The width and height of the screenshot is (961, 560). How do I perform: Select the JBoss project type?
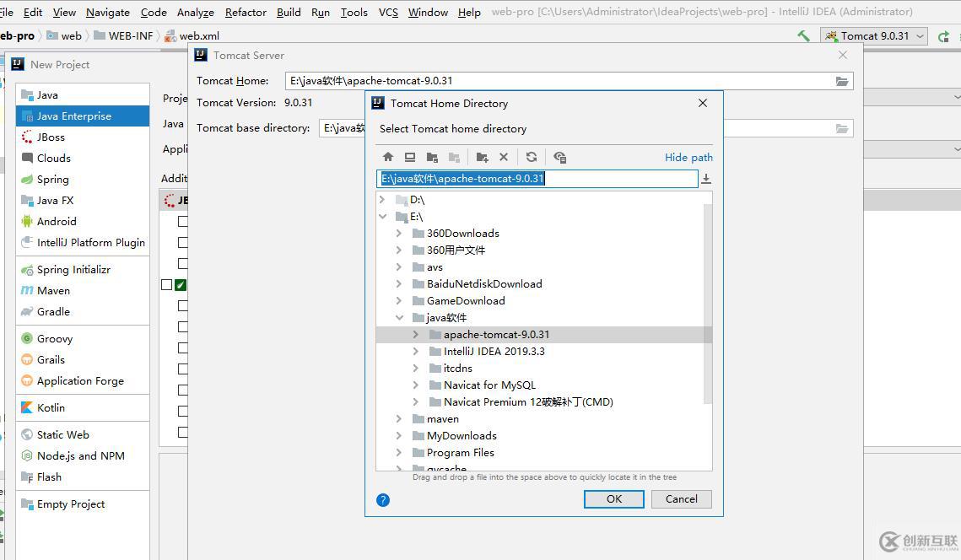(83, 137)
